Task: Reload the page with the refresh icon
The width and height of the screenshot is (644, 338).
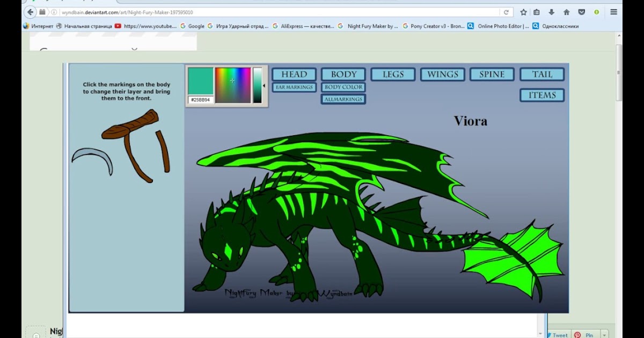Action: click(506, 12)
